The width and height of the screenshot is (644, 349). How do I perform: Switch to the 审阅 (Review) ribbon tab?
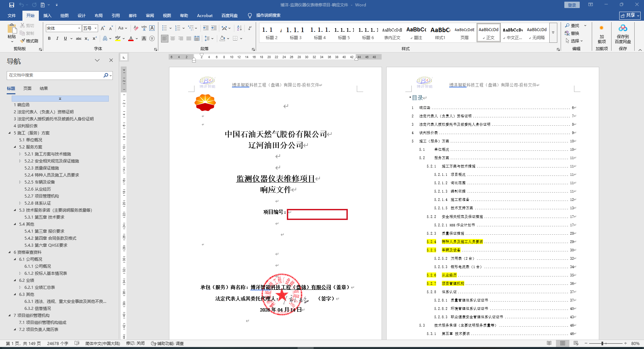pos(150,16)
